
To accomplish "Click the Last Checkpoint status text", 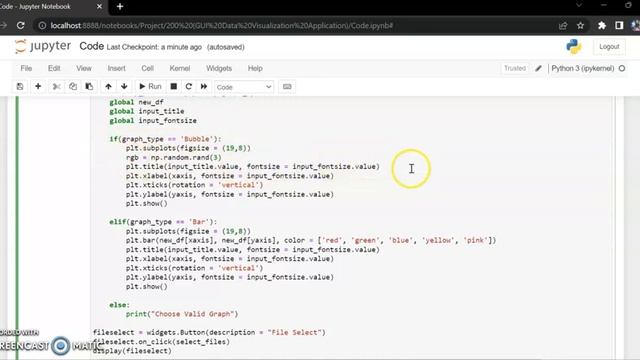I will coord(154,47).
